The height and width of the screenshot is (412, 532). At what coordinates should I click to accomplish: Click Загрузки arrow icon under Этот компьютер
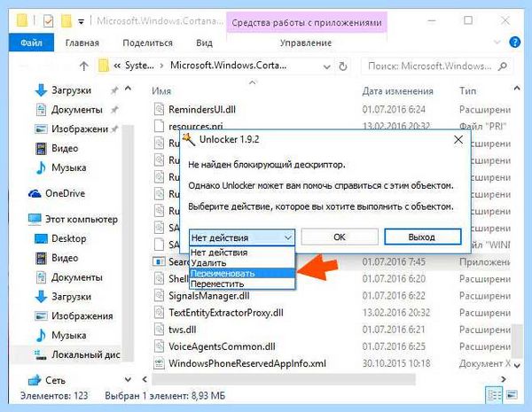coord(41,296)
